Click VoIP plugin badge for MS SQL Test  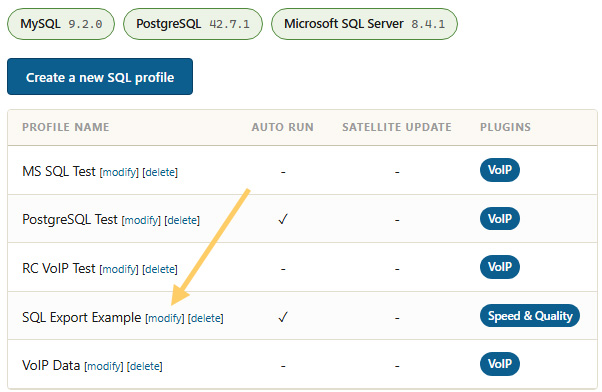click(x=500, y=170)
